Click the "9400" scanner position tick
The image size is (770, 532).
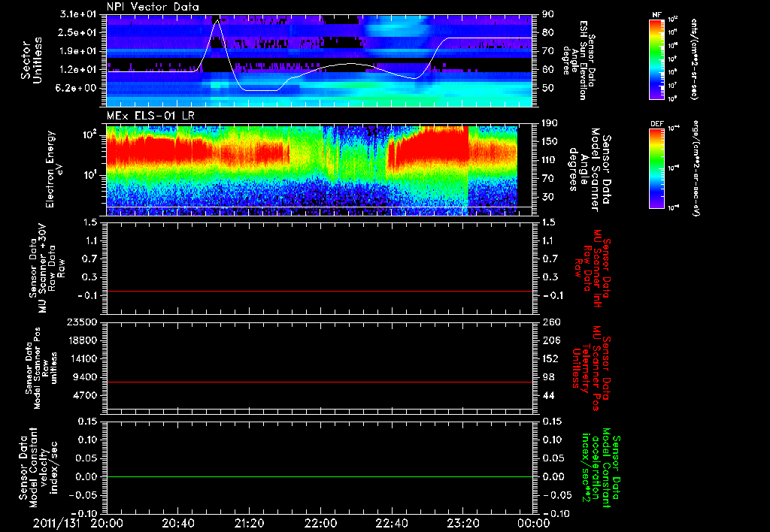(84, 377)
